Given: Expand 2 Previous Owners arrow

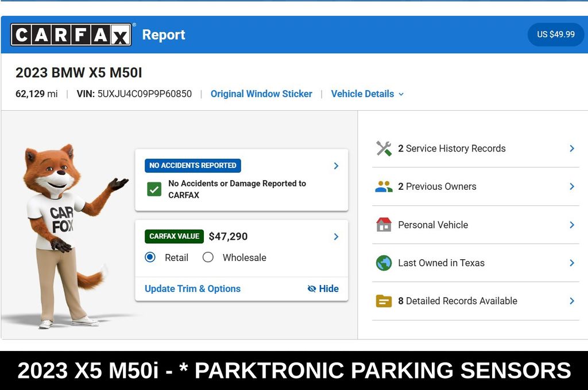Looking at the screenshot, I should (572, 186).
